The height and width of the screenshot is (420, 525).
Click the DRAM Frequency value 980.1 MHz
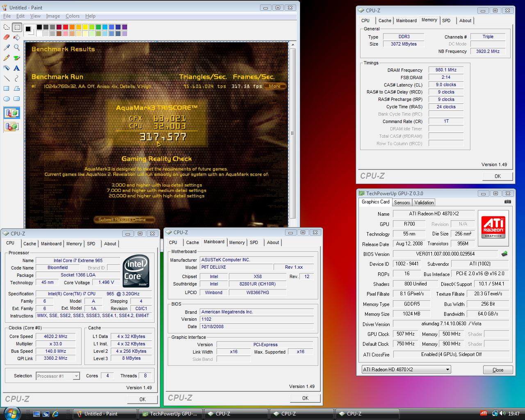pos(446,70)
